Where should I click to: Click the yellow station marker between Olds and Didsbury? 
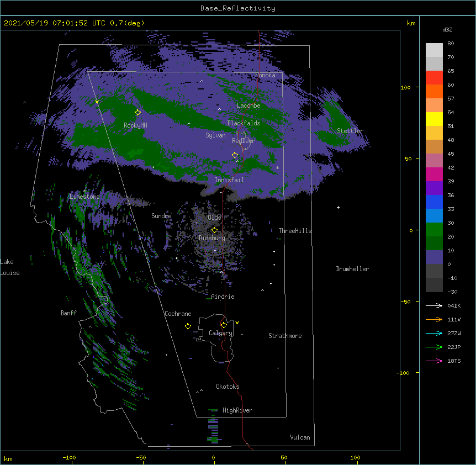click(214, 230)
